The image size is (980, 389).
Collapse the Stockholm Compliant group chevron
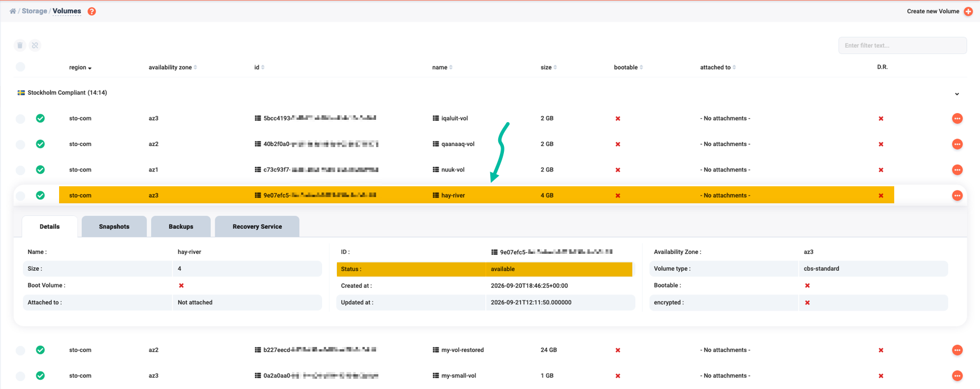point(957,94)
